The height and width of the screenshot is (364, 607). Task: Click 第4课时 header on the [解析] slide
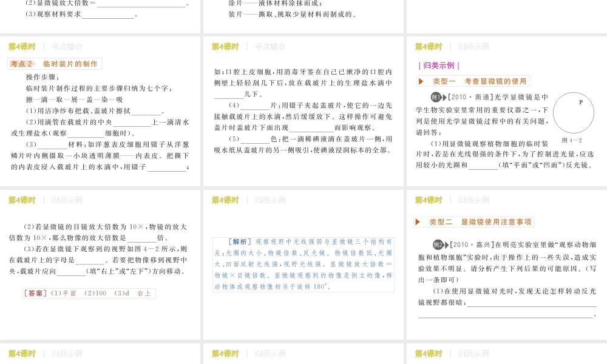coord(225,200)
